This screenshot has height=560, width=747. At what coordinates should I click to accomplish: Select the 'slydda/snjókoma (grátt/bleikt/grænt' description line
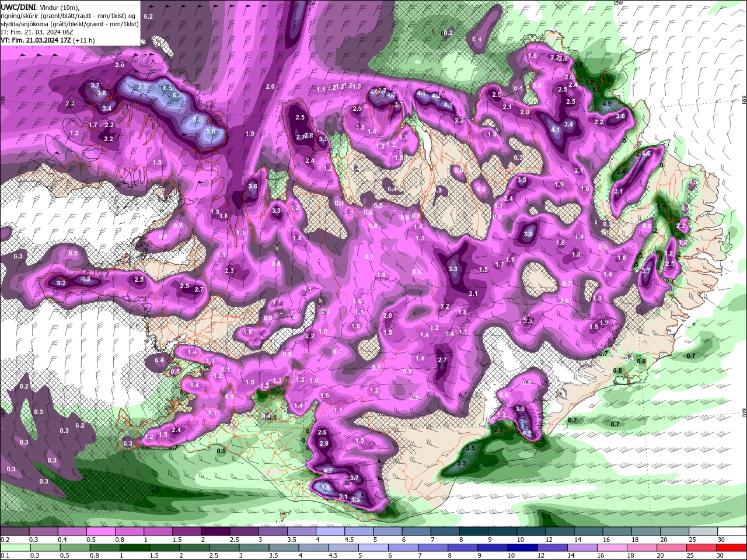69,23
